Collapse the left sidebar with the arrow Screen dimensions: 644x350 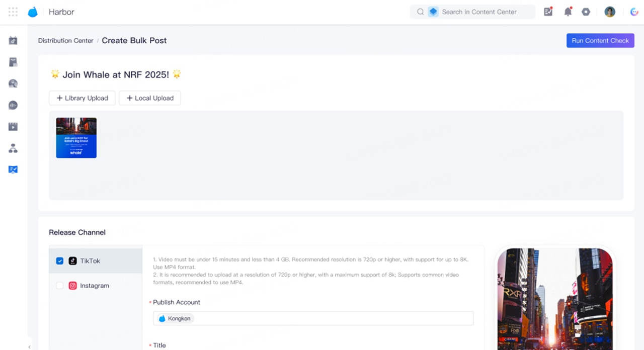[29, 346]
